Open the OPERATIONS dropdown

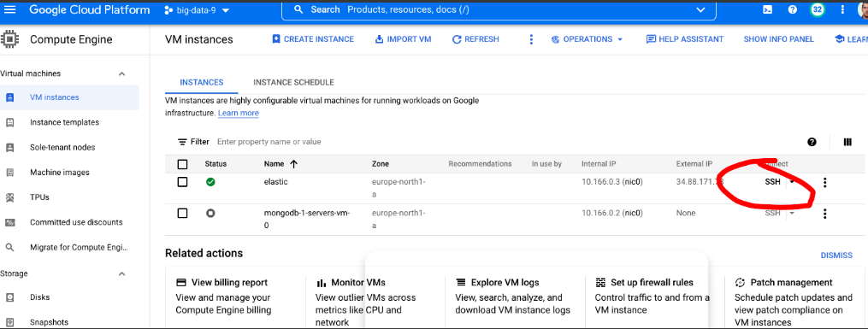588,39
